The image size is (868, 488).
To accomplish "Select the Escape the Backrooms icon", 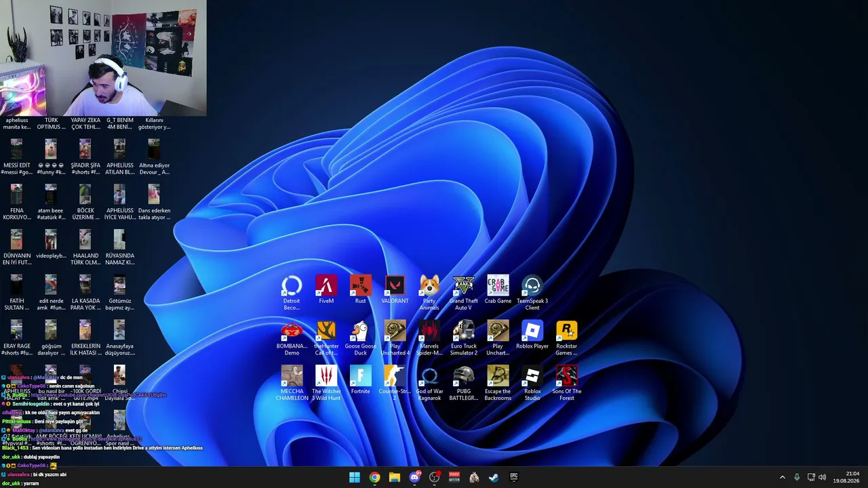I will (498, 384).
